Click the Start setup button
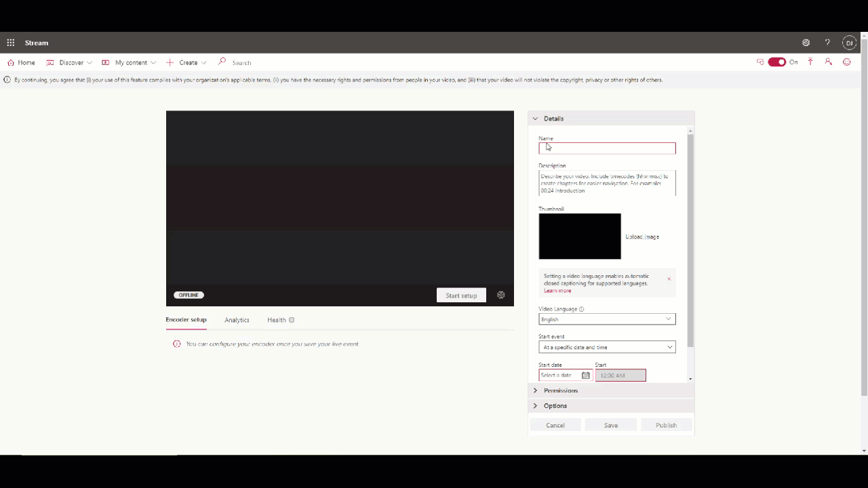The image size is (868, 488). coord(461,296)
